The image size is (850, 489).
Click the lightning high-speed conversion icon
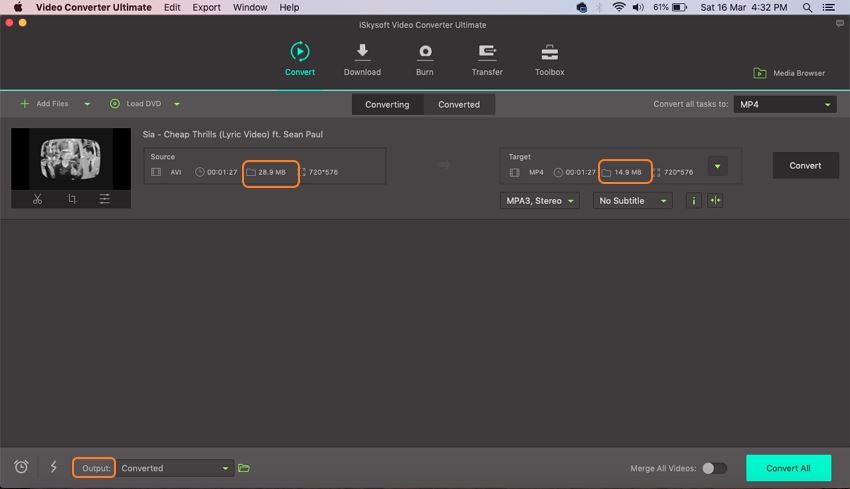(53, 467)
